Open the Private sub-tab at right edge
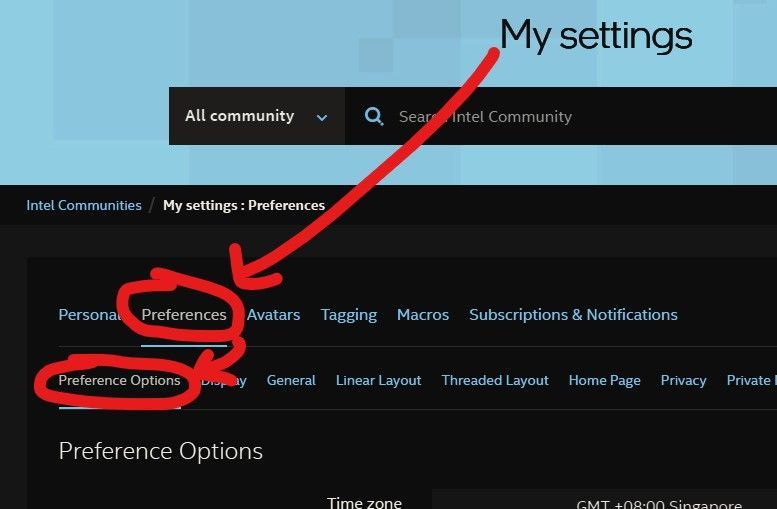This screenshot has width=777, height=509. point(751,380)
